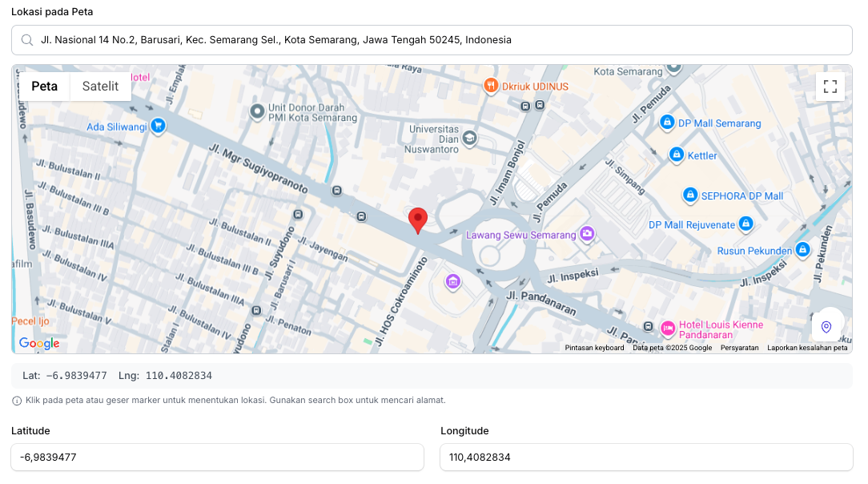
Task: Click the map address search field
Action: click(432, 40)
